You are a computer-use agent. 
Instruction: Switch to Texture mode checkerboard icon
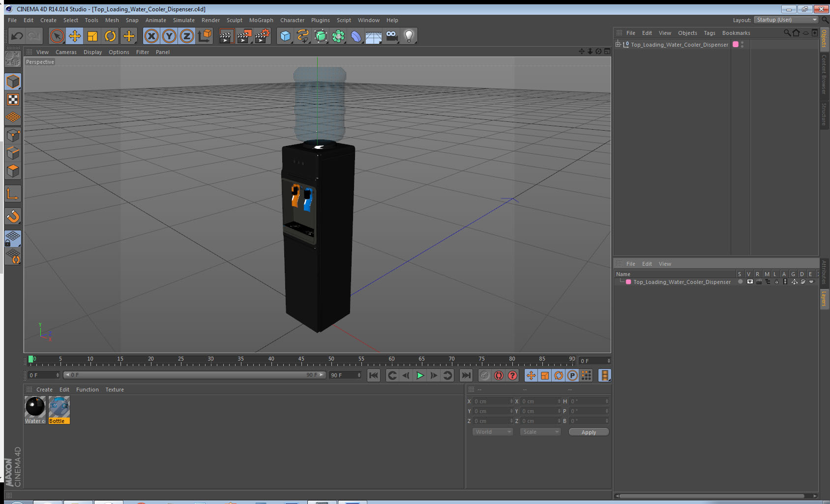tap(13, 100)
